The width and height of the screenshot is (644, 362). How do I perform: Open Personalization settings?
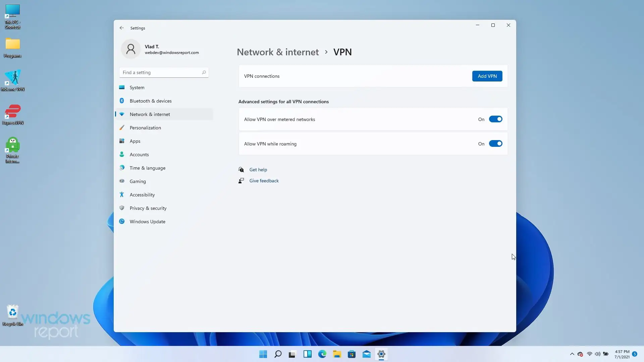coord(145,127)
